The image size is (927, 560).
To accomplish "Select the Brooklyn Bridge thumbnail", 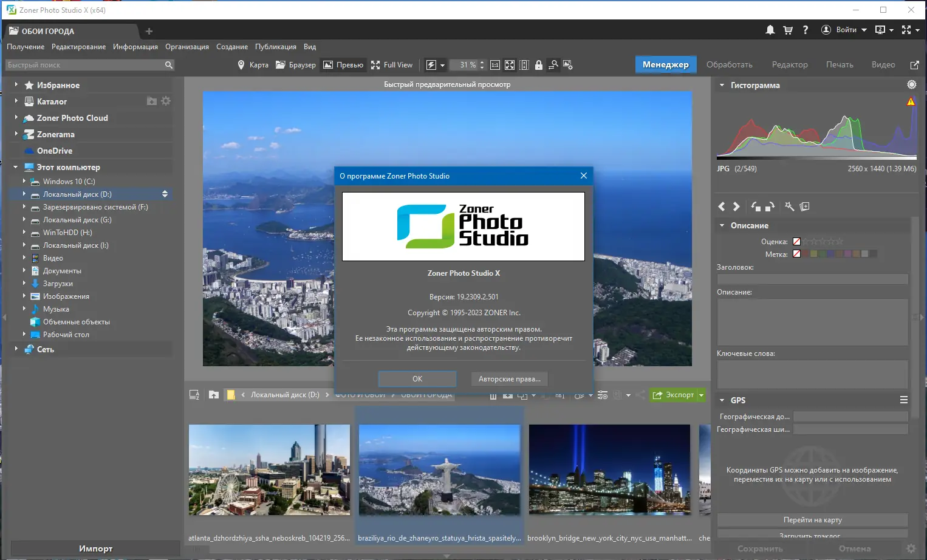I will [x=609, y=470].
